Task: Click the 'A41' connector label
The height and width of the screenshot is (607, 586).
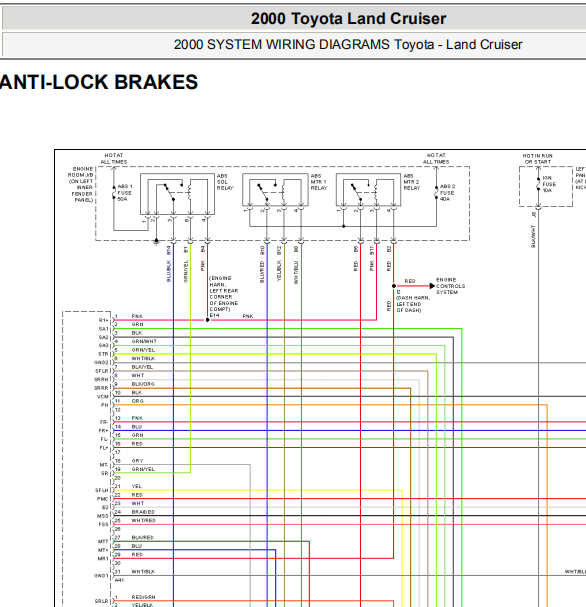Action: [x=119, y=580]
